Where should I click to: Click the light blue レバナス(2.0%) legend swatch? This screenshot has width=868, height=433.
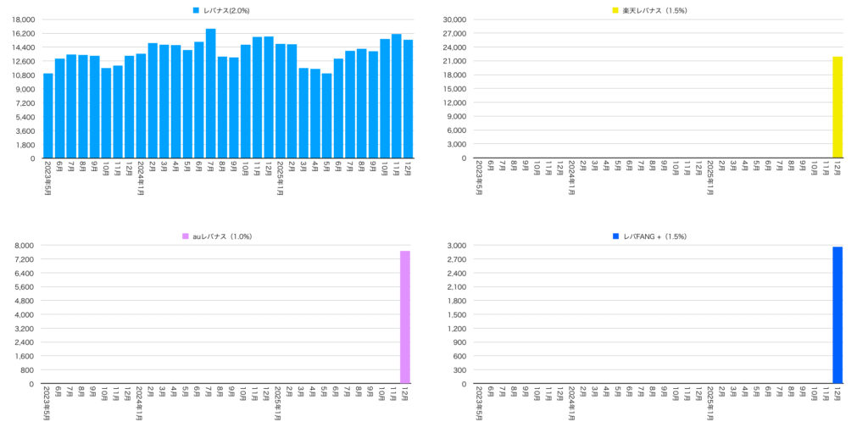tap(196, 10)
